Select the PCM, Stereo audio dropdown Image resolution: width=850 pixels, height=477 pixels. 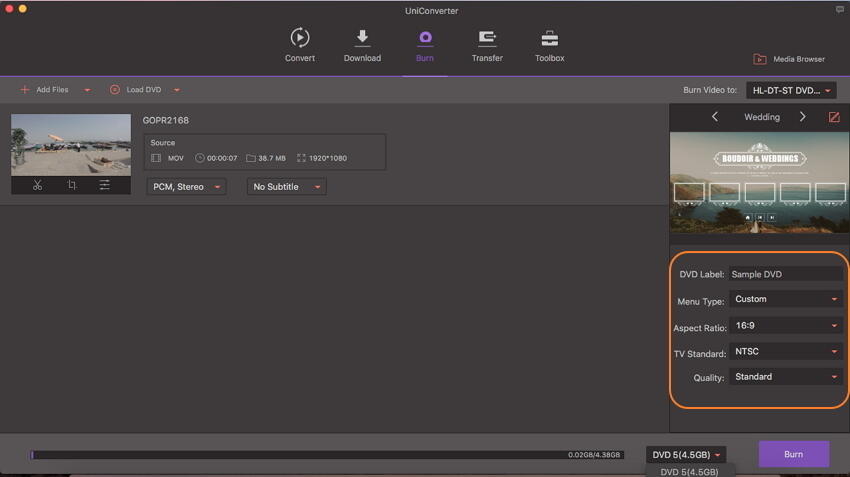pyautogui.click(x=186, y=187)
